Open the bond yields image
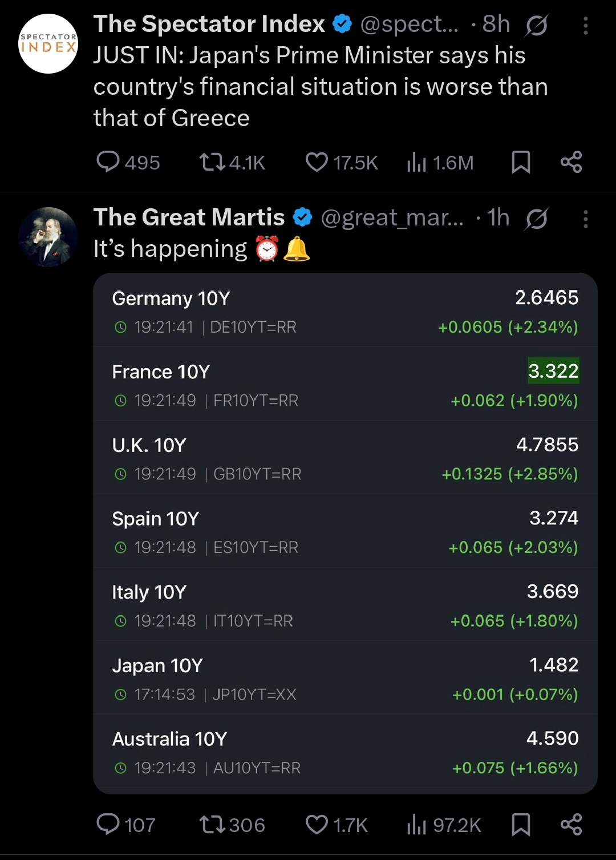 tap(345, 533)
